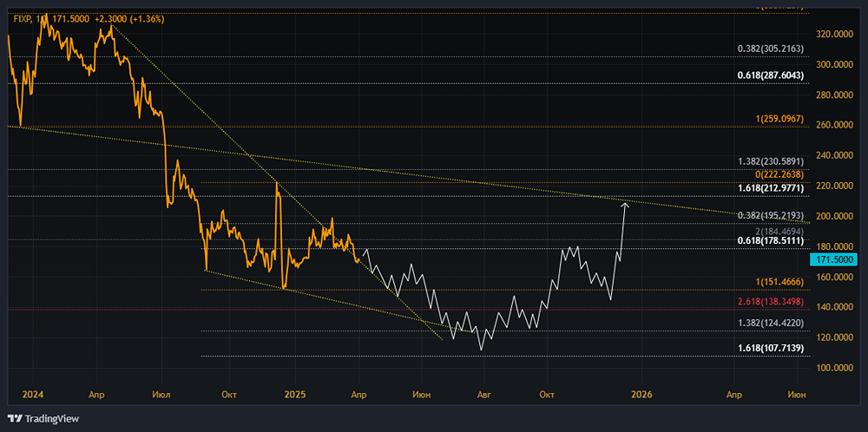Click the 0.618(178.5111) Fibonacci level label

tap(769, 242)
